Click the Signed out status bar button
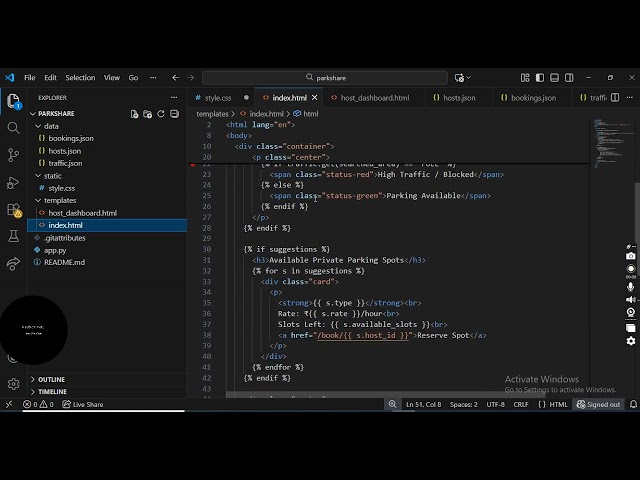Viewport: 640px width, 480px height. [598, 404]
